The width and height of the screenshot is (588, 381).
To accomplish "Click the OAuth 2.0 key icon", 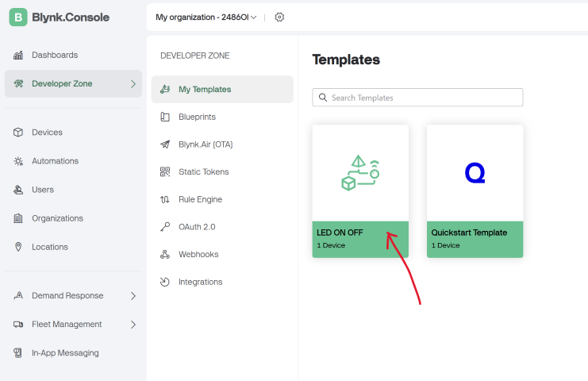I will tap(165, 227).
